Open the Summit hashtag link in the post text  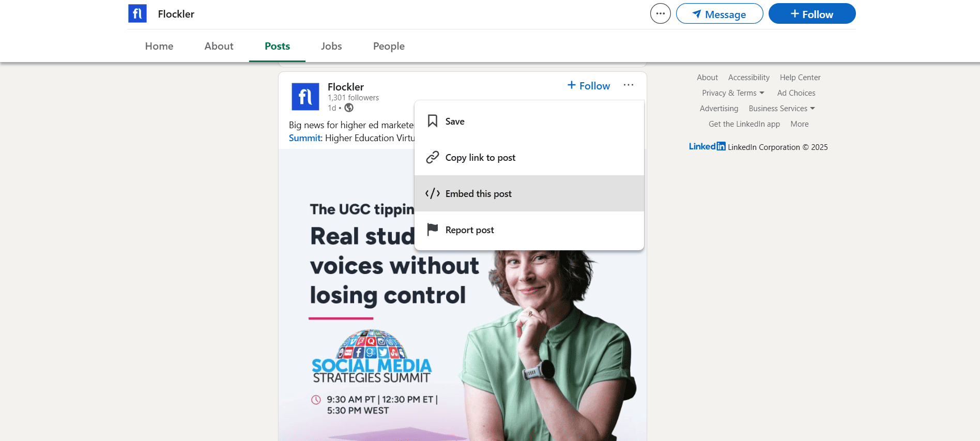point(305,138)
